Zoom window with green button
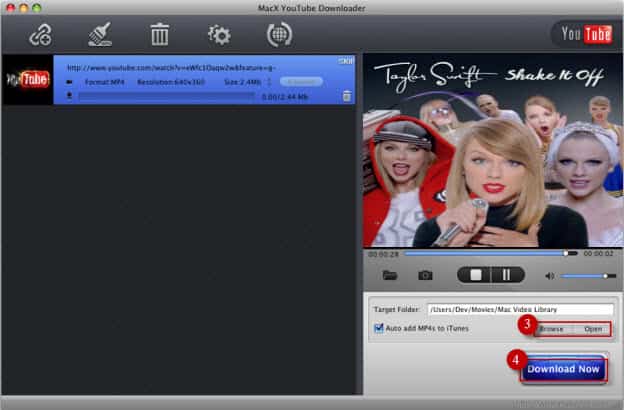Screen dimensions: 624x410 (37, 8)
